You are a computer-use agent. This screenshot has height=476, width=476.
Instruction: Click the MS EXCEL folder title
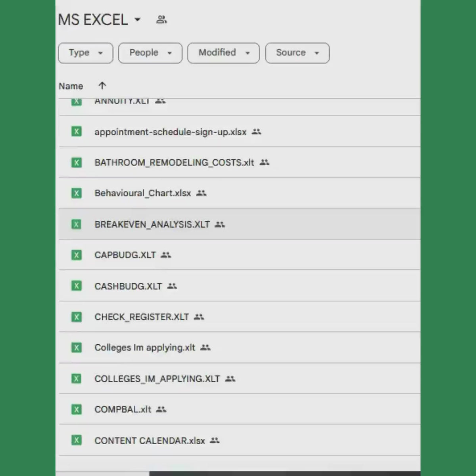93,19
